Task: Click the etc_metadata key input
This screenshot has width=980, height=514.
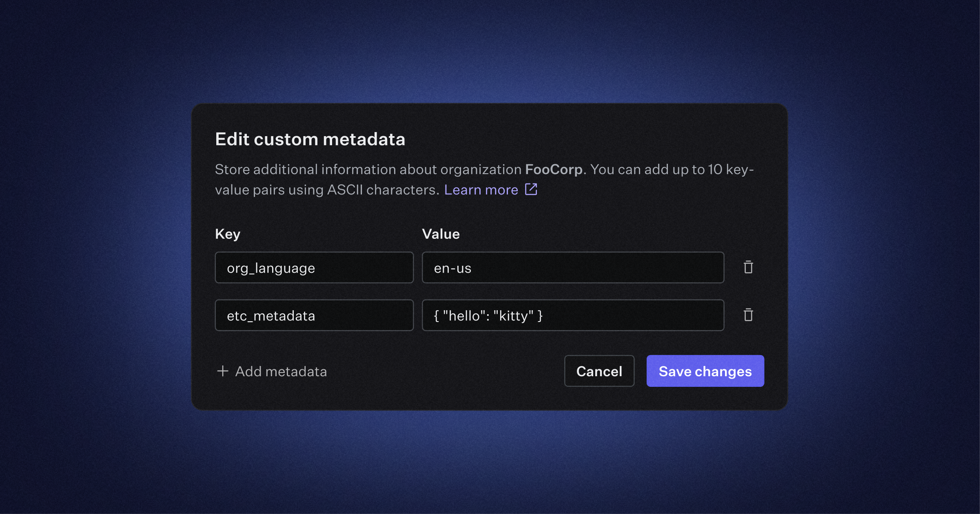Action: pyautogui.click(x=314, y=315)
